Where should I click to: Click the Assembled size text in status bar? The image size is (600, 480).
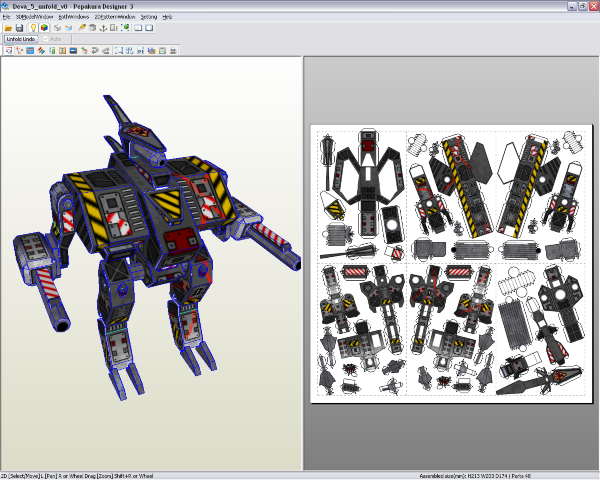(x=475, y=476)
